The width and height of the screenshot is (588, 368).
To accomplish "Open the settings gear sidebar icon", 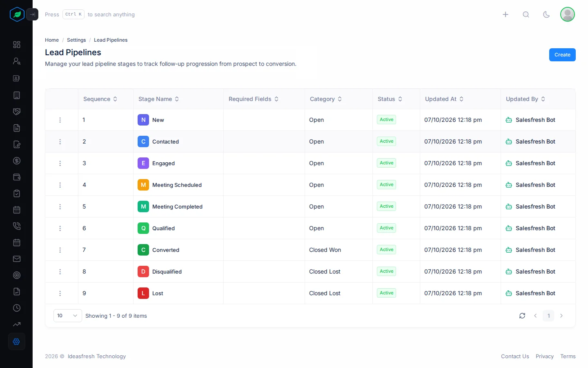I will point(17,341).
